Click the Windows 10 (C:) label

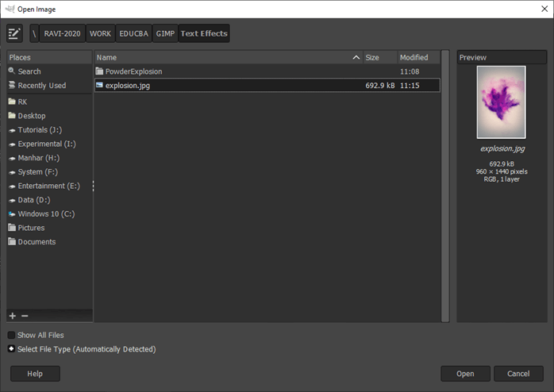46,214
